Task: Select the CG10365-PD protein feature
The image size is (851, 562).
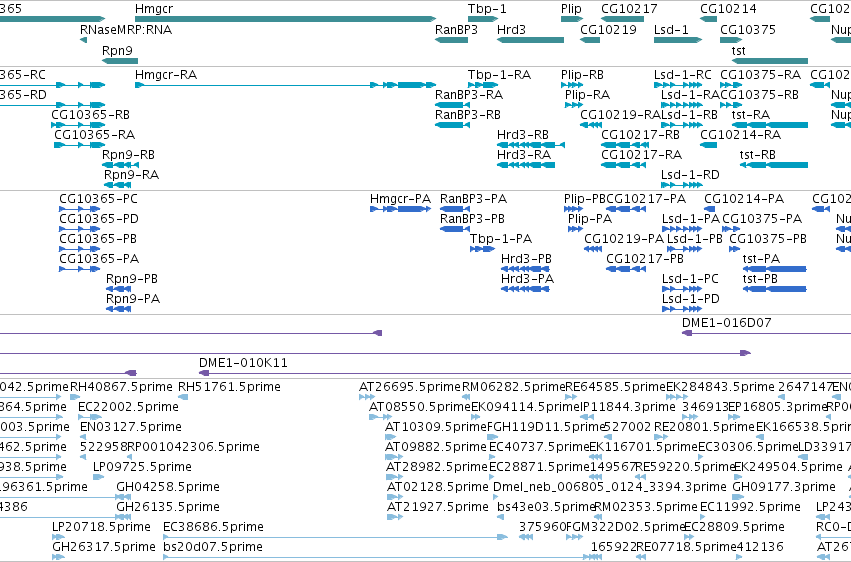Action: point(80,229)
